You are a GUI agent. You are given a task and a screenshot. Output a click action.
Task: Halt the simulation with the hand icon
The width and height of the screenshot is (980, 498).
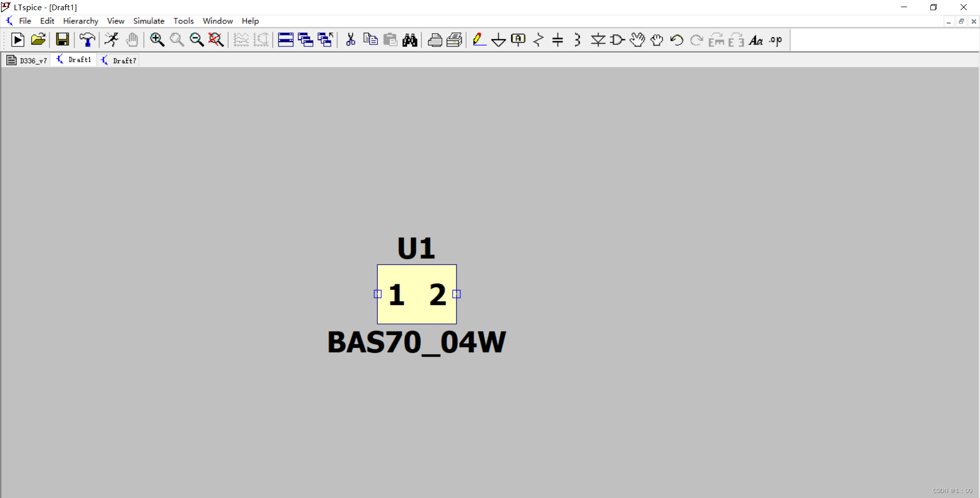[x=132, y=40]
